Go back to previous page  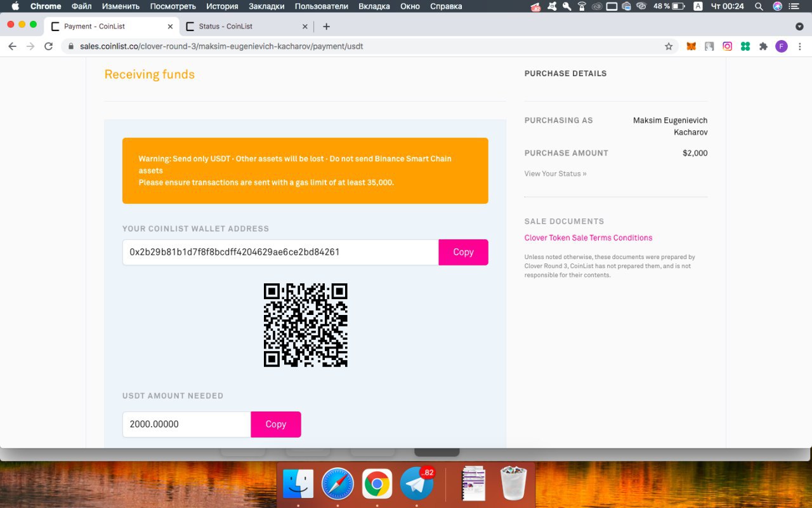click(12, 46)
